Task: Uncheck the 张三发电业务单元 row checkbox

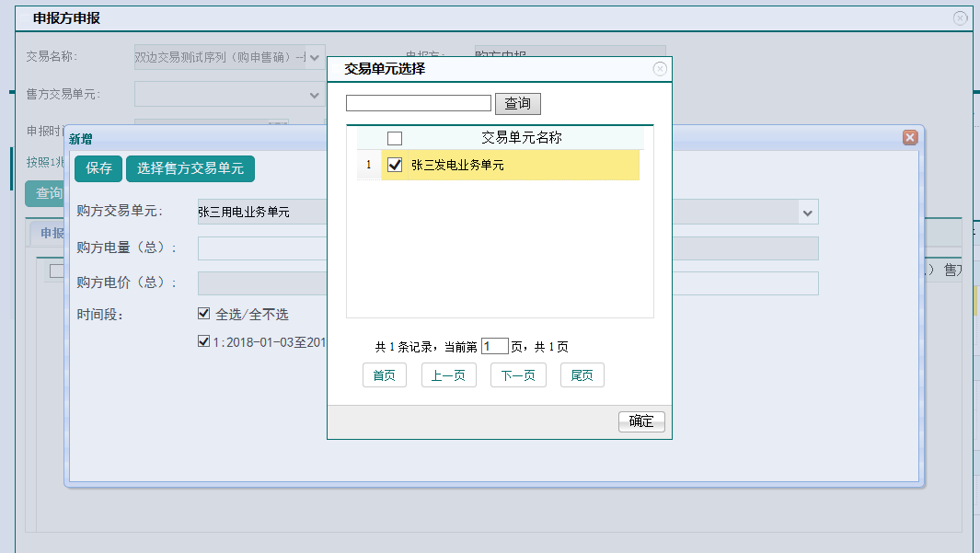Action: point(396,165)
